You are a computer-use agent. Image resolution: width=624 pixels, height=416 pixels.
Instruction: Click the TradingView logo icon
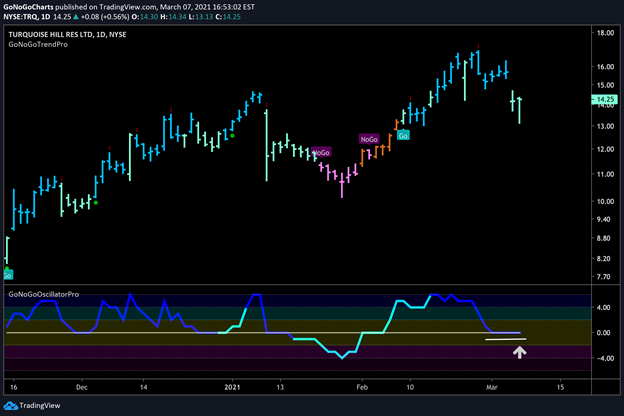pyautogui.click(x=11, y=406)
